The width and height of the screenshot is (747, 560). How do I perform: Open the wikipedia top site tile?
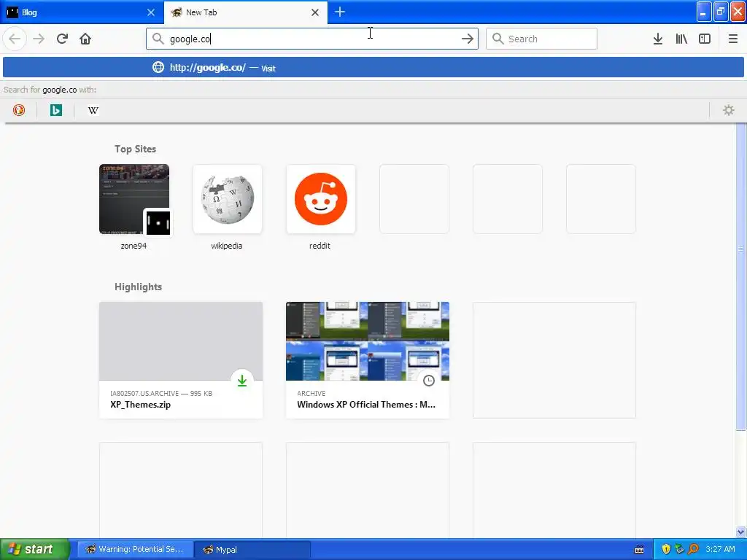tap(228, 200)
